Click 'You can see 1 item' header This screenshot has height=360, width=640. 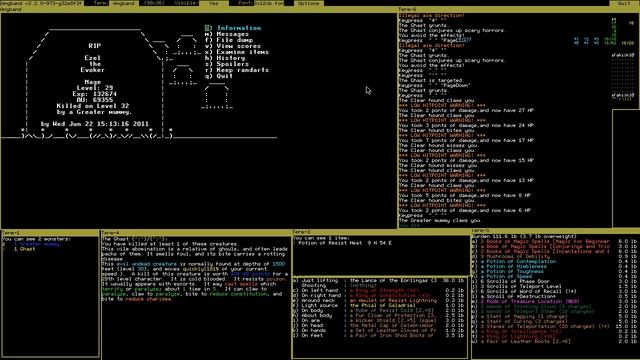click(321, 238)
